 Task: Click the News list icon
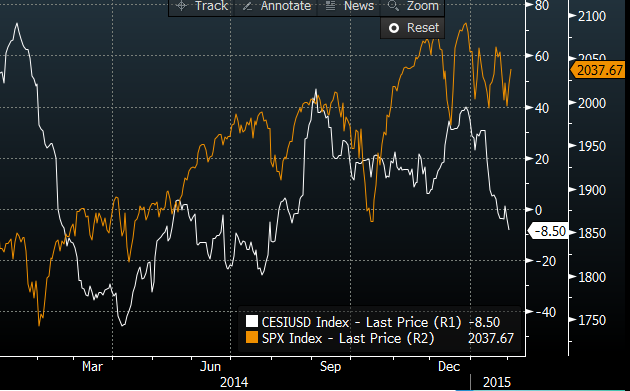point(330,5)
